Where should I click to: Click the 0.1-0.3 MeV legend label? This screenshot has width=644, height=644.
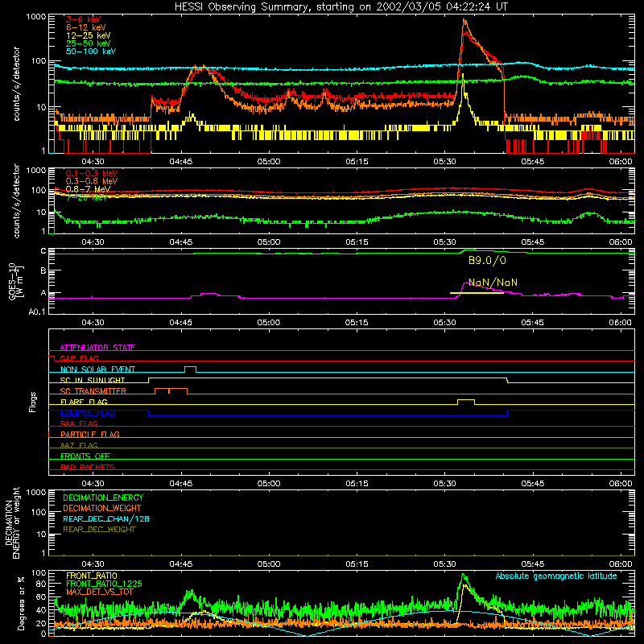(x=92, y=173)
